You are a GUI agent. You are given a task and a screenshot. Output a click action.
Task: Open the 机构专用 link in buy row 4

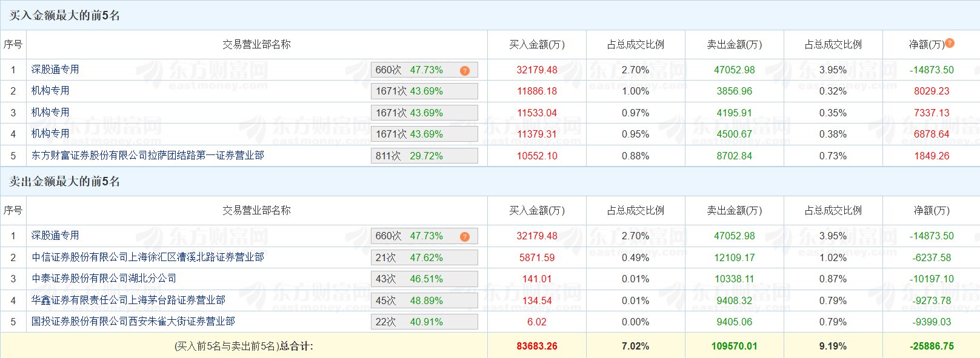click(50, 134)
